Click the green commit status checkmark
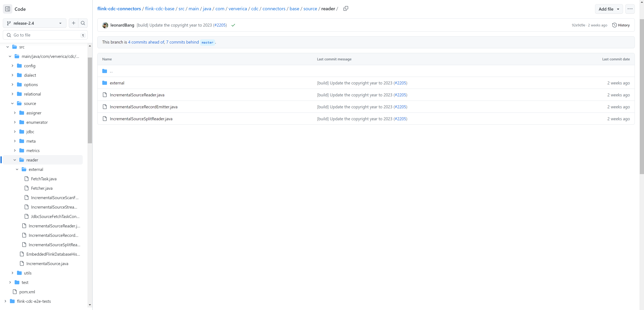The image size is (644, 310). (x=233, y=25)
